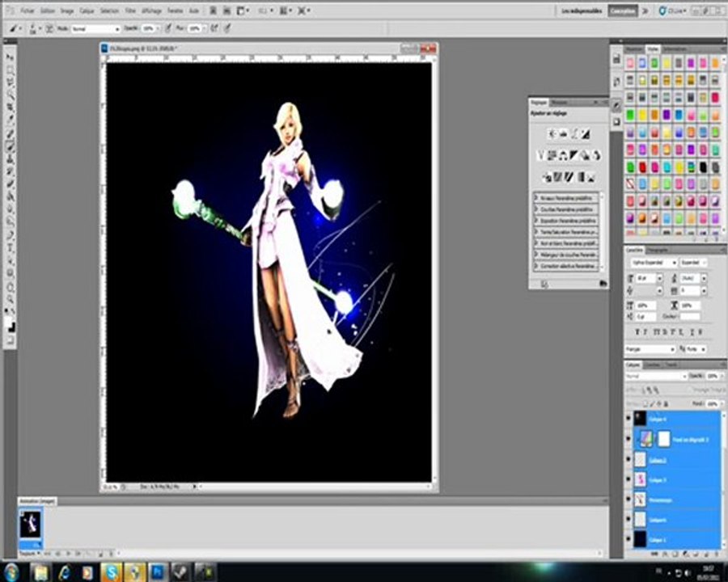
Task: Open the Windows Start menu
Action: [x=11, y=571]
